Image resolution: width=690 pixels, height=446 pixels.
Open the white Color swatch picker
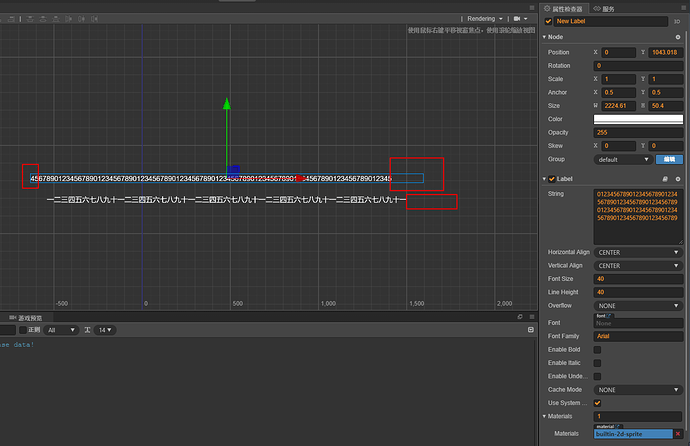[x=638, y=119]
